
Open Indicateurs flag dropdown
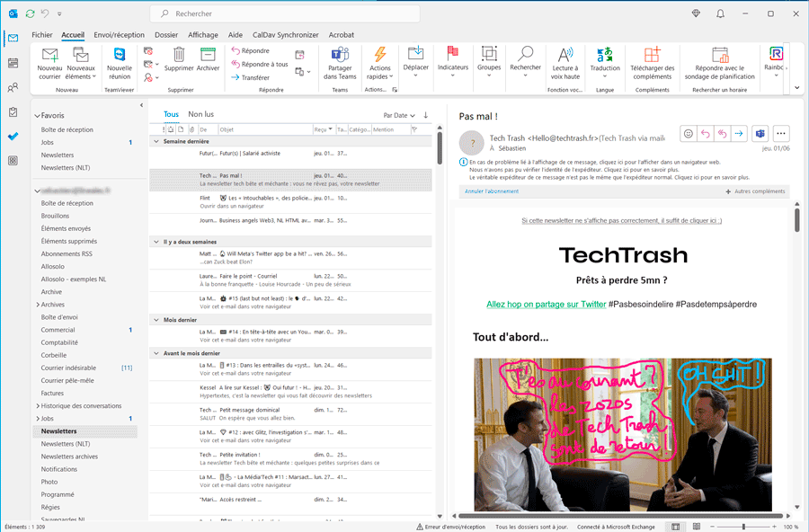[453, 62]
